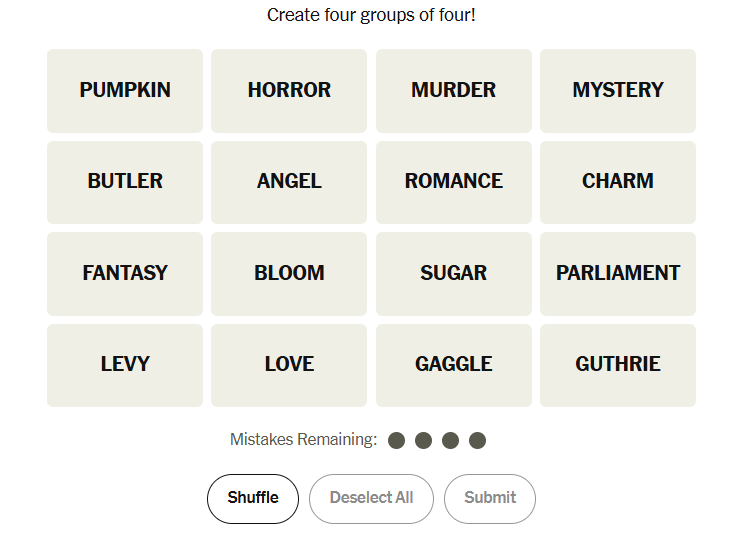Select the BLOOM word tile
Image resolution: width=746 pixels, height=539 pixels.
289,273
